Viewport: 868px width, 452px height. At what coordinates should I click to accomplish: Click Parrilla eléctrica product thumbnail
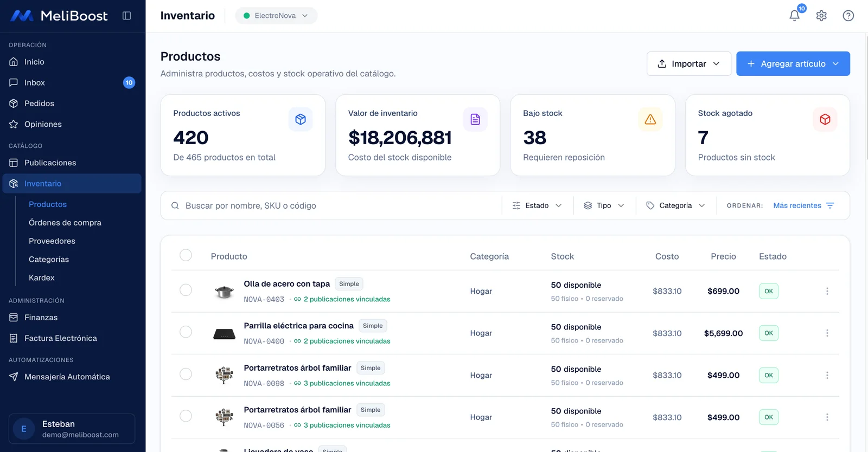click(224, 334)
